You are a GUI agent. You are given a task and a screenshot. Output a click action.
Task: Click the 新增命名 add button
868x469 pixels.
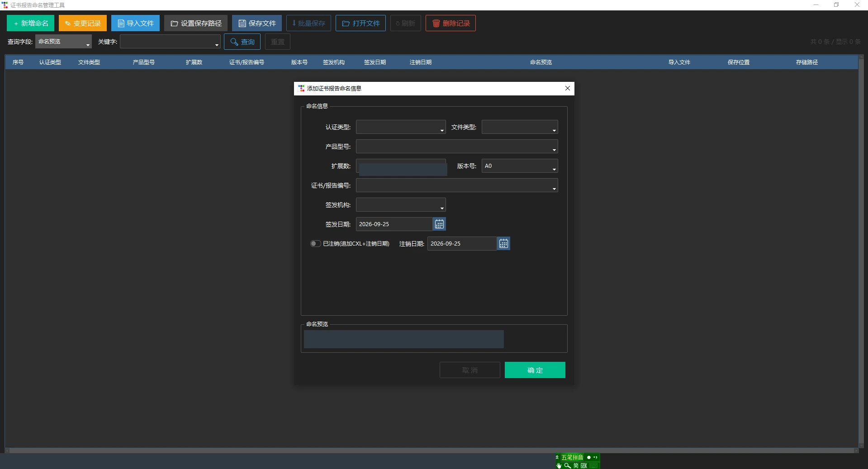click(x=30, y=23)
